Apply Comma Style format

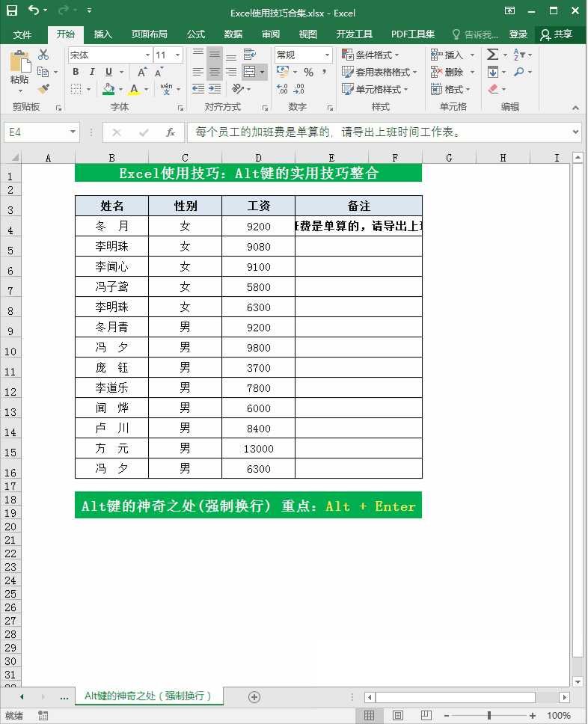pyautogui.click(x=324, y=72)
